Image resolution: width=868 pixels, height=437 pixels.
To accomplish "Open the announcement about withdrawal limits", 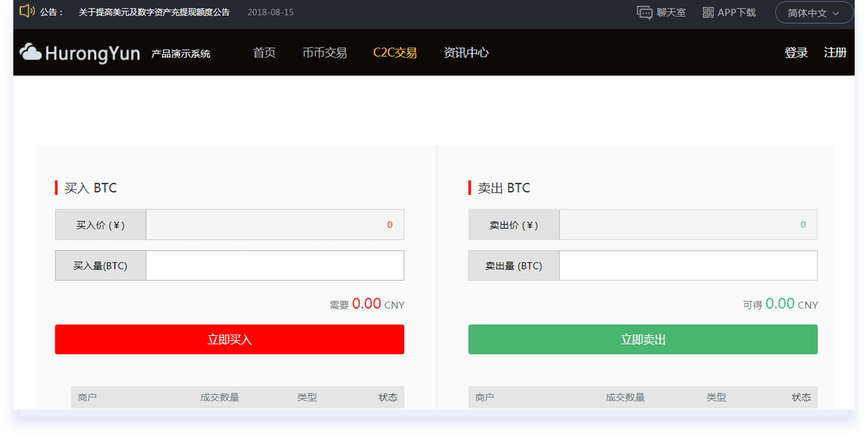I will coord(154,13).
